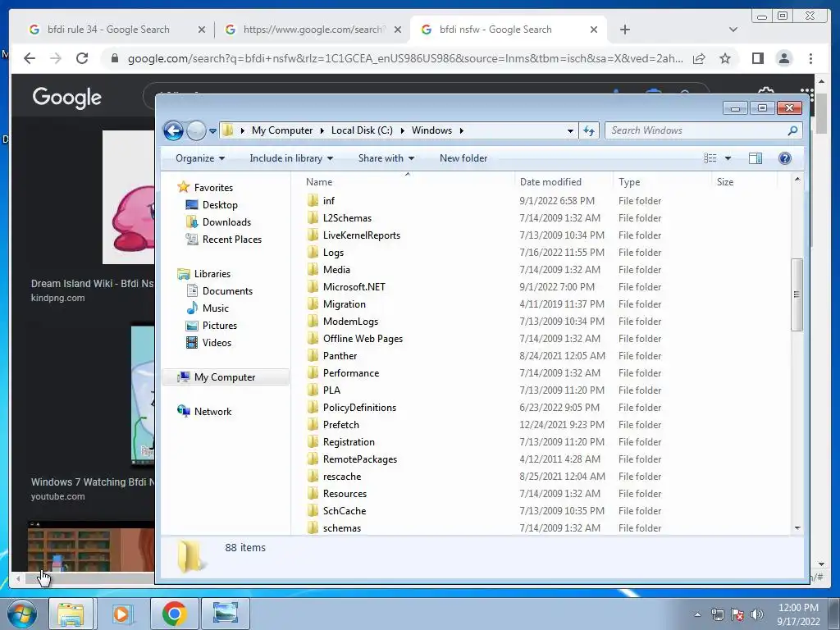Click the Search Windows field

703,130
